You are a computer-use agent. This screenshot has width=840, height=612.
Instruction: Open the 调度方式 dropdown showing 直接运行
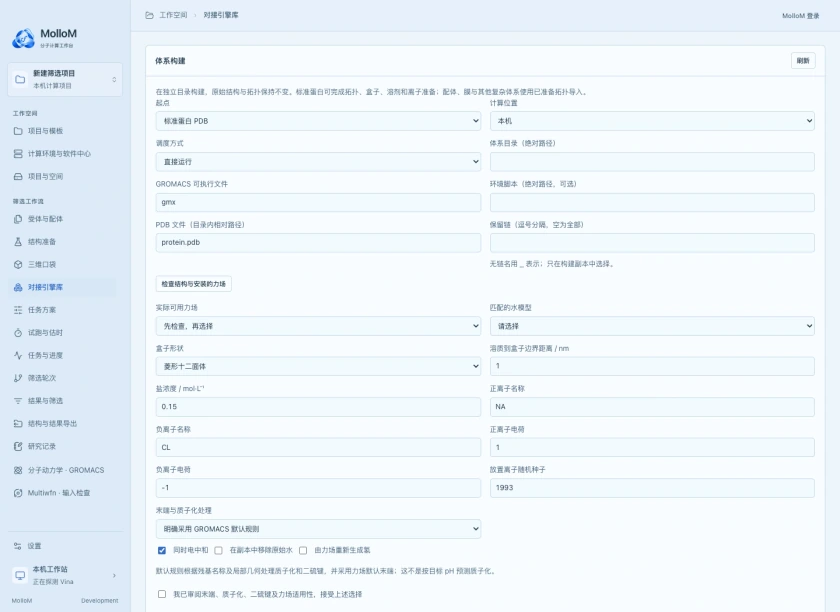click(318, 162)
